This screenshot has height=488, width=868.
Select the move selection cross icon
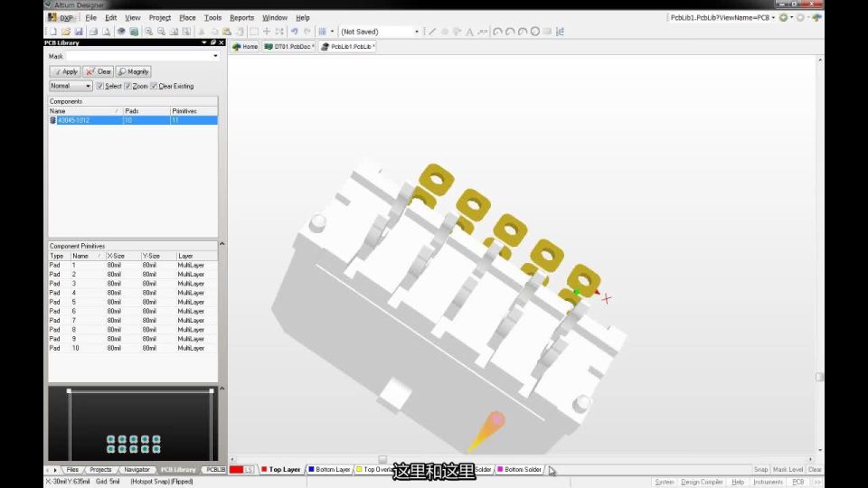pyautogui.click(x=267, y=32)
